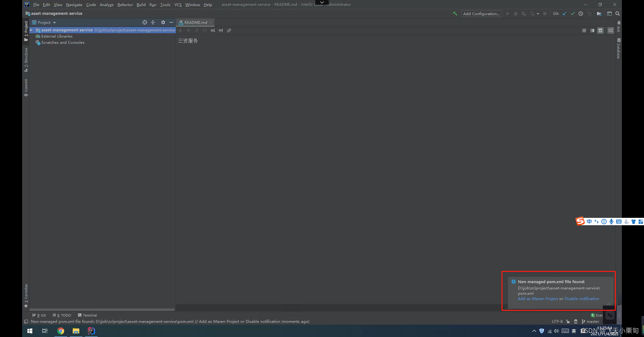Show Git history clock icon
The image size is (644, 337).
[x=581, y=14]
